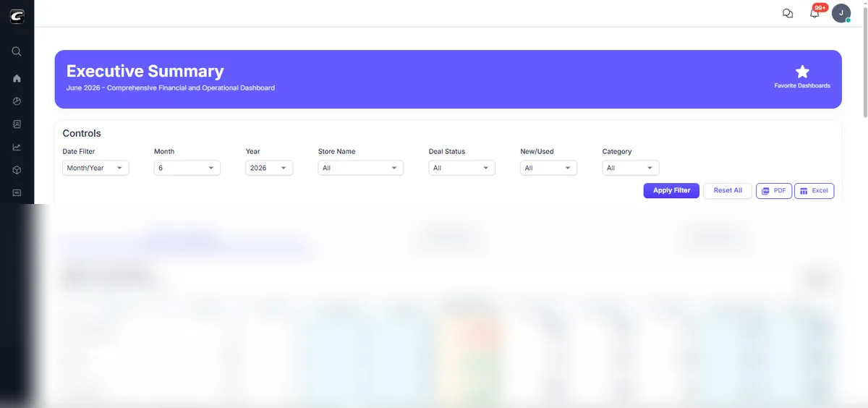Image resolution: width=868 pixels, height=408 pixels.
Task: Click the Controls section title
Action: tap(82, 133)
